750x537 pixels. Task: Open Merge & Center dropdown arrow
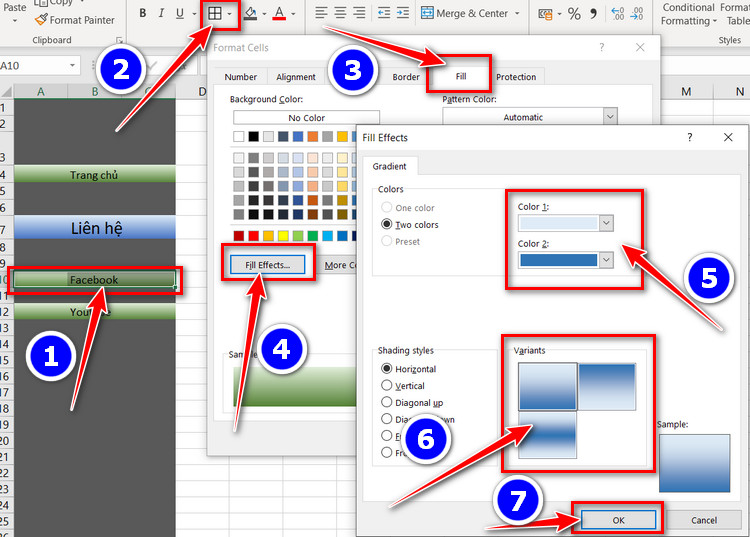point(517,13)
